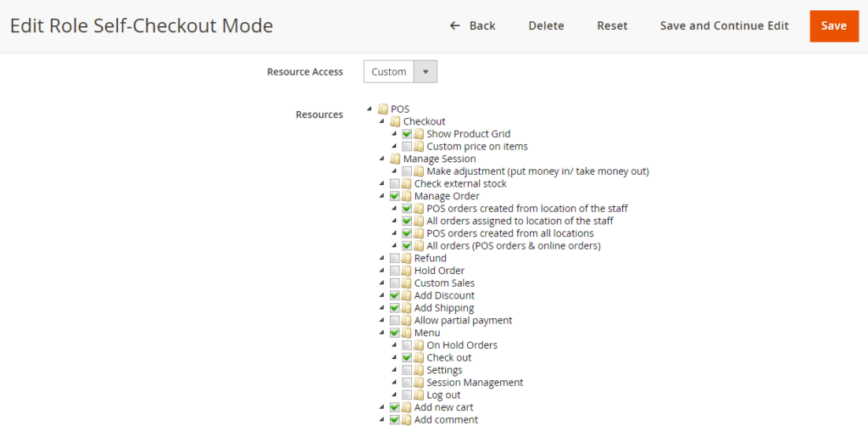Collapse the Menu tree node arrow
The image size is (868, 437).
(x=382, y=333)
